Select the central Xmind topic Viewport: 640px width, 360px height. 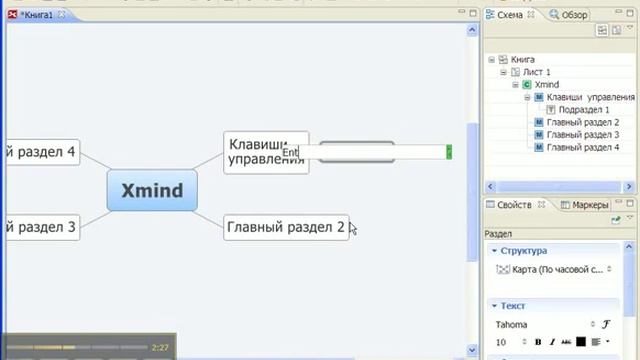click(152, 191)
